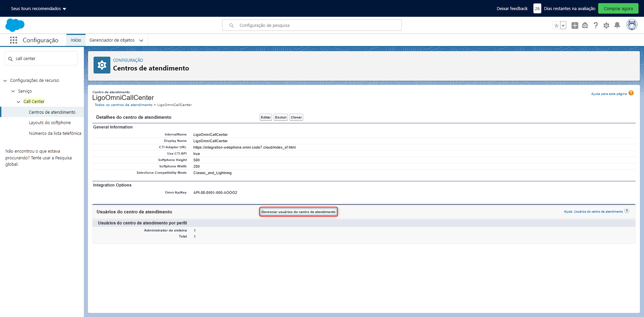Image resolution: width=644 pixels, height=317 pixels.
Task: Open the Gerenciador de objetos tab
Action: [x=112, y=40]
